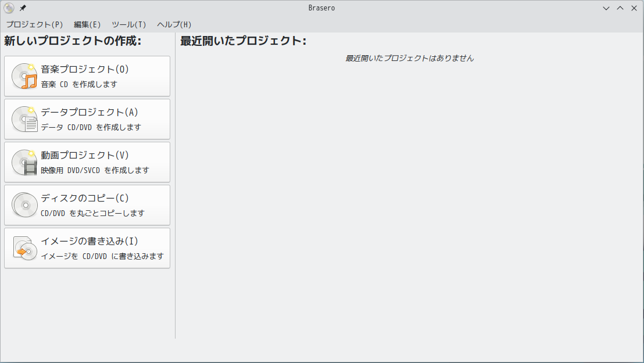
Task: Start a 音楽プロジェクト(O) audio project
Action: pyautogui.click(x=87, y=77)
